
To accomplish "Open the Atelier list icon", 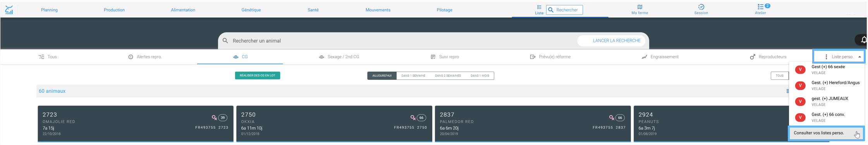I will pos(760,7).
